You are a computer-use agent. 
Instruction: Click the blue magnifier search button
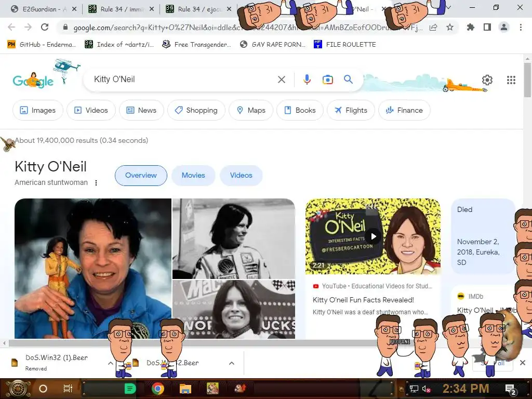tap(348, 79)
